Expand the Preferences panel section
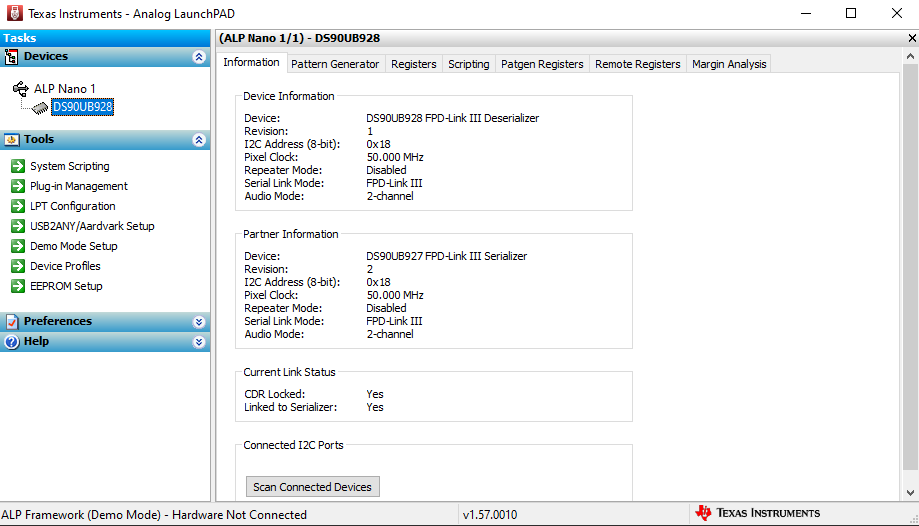Viewport: 919px width, 526px height. point(199,322)
